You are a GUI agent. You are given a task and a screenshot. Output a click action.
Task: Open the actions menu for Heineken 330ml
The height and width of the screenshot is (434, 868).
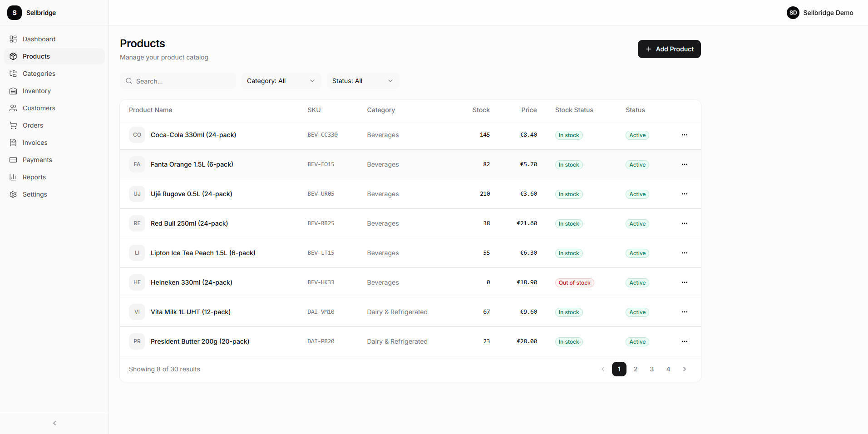(x=685, y=282)
